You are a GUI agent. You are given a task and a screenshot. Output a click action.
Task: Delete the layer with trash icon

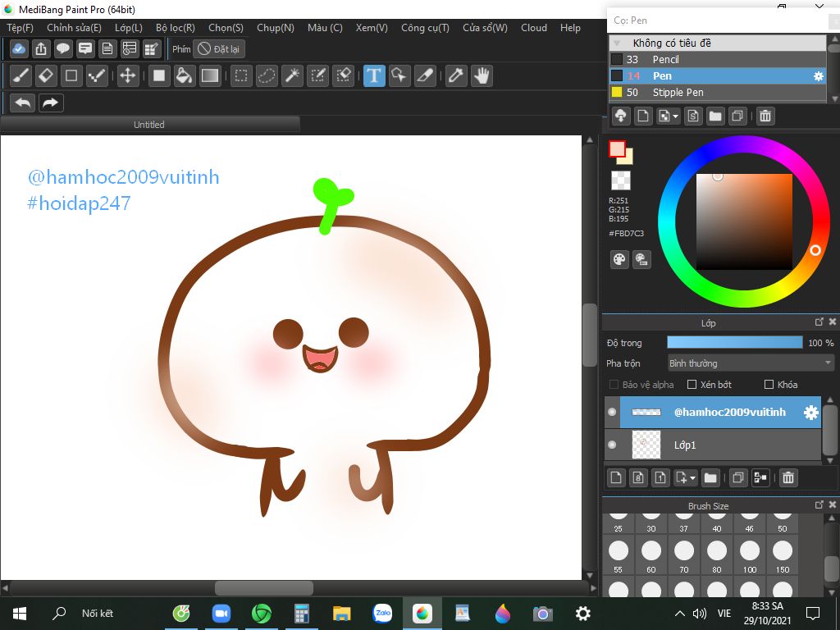(788, 477)
